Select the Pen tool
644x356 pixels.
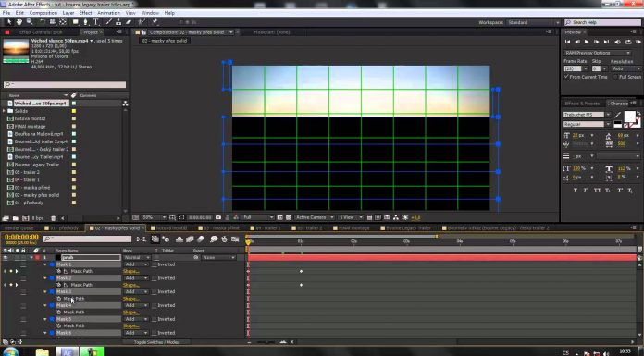click(x=85, y=22)
